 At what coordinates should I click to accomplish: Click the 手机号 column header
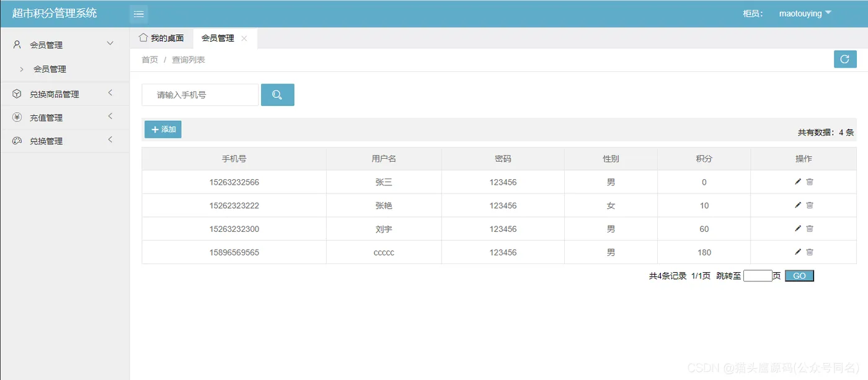click(234, 159)
